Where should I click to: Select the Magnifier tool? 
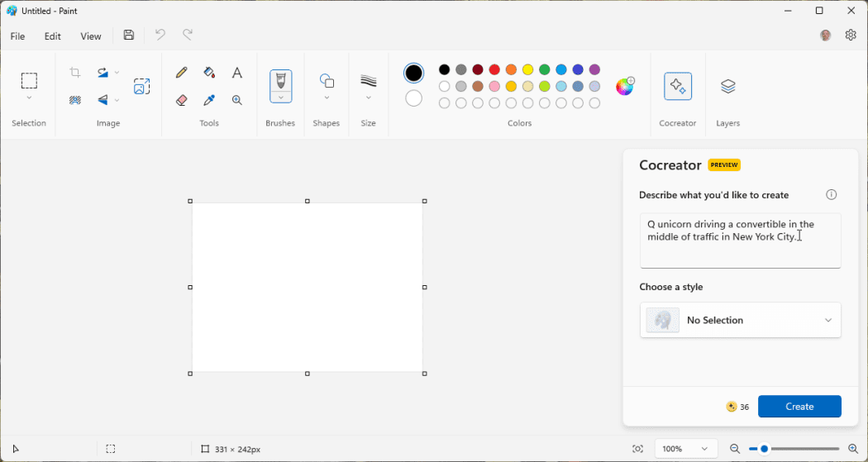[x=237, y=100]
